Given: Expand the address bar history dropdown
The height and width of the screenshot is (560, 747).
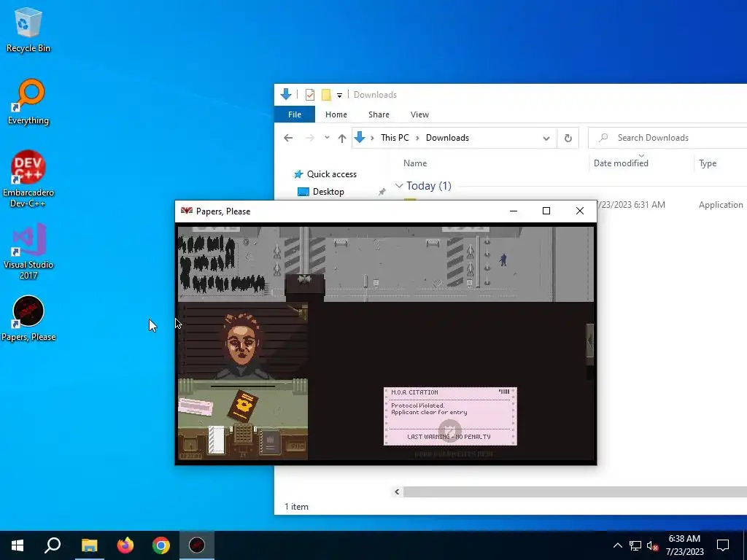Looking at the screenshot, I should point(546,138).
